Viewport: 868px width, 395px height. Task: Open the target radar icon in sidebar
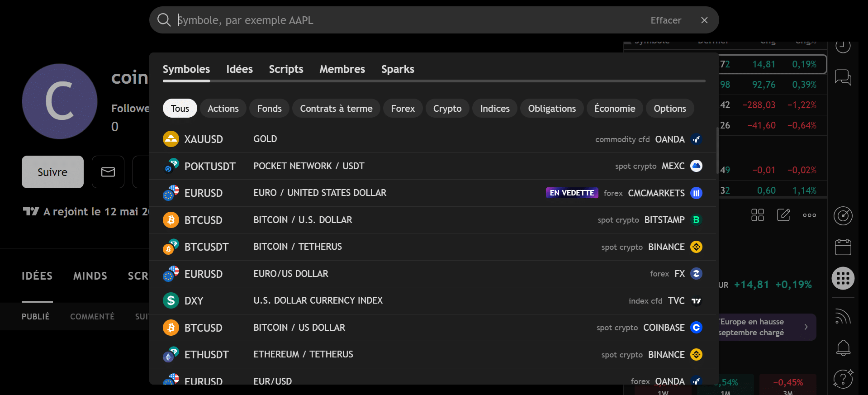tap(843, 216)
